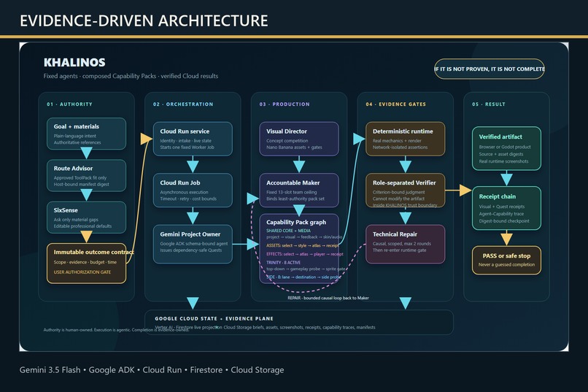Click the 'ASSETS: select → style → atlas' line
588x392 pixels.
[x=302, y=245]
